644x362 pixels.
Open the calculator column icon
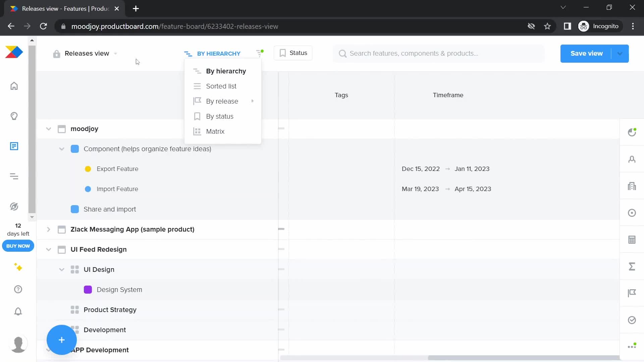[632, 240]
